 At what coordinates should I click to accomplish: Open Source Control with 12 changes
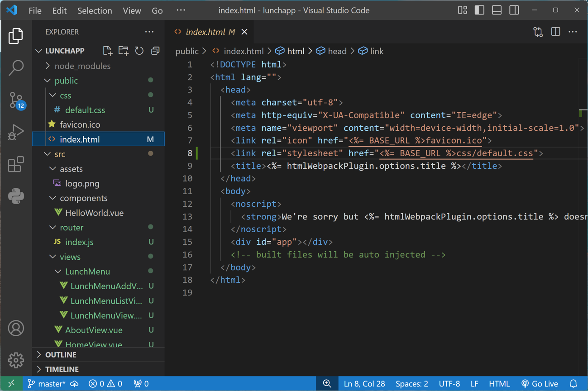[16, 100]
